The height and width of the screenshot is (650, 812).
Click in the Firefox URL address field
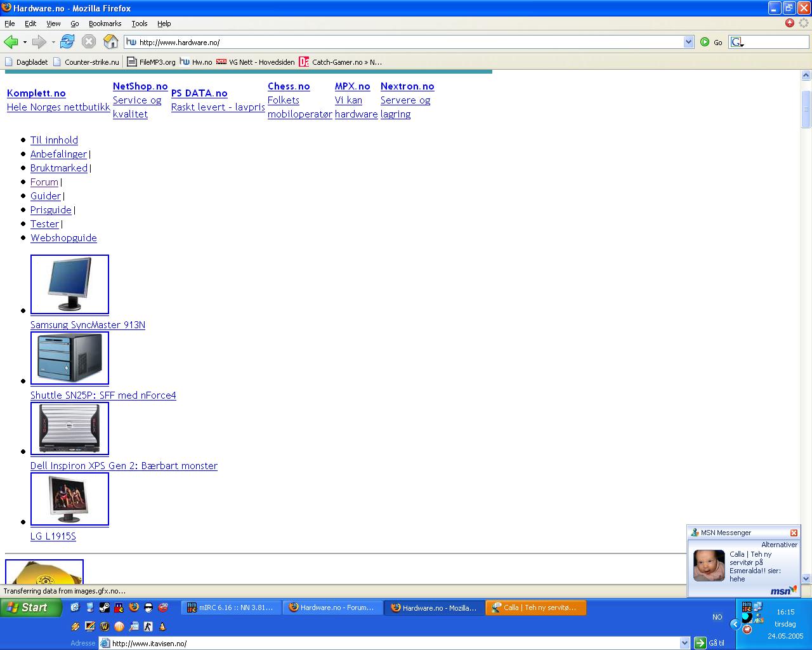pyautogui.click(x=409, y=42)
